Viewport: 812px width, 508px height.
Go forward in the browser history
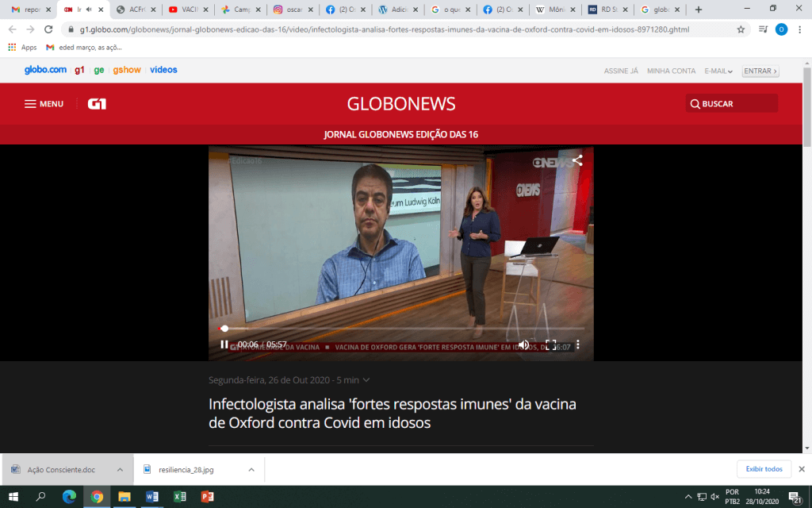tap(30, 29)
